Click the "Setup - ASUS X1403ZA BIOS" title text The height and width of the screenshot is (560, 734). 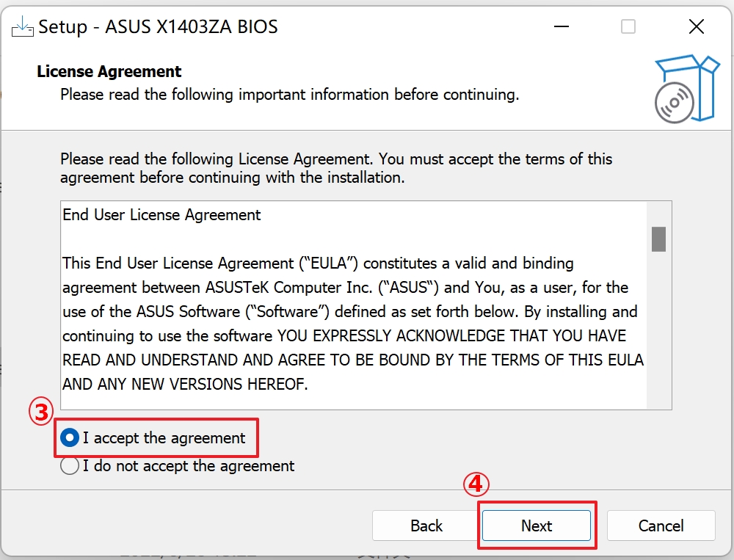tap(158, 27)
